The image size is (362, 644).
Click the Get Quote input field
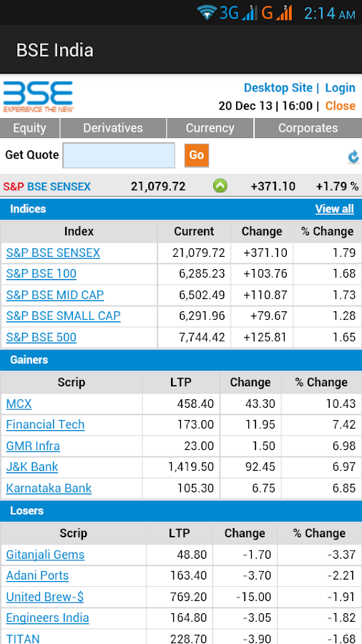[x=119, y=155]
